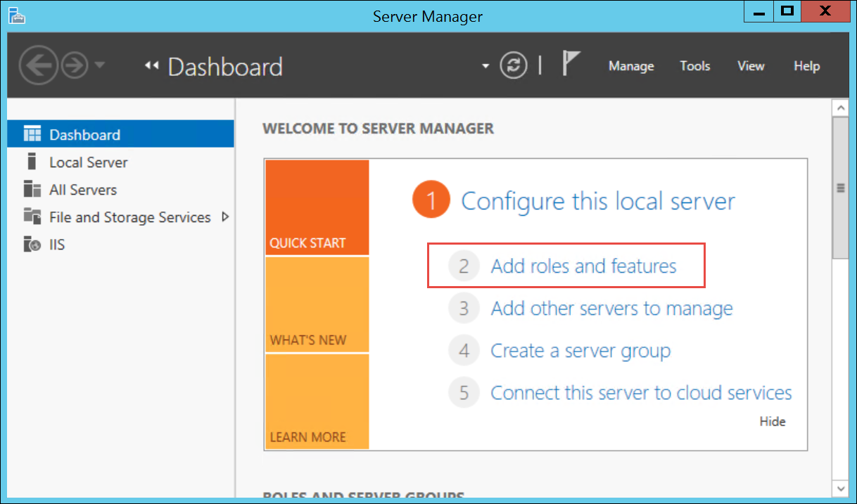Screen dimensions: 857x504
Task: Select the WHAT'S NEW tile
Action: click(317, 304)
